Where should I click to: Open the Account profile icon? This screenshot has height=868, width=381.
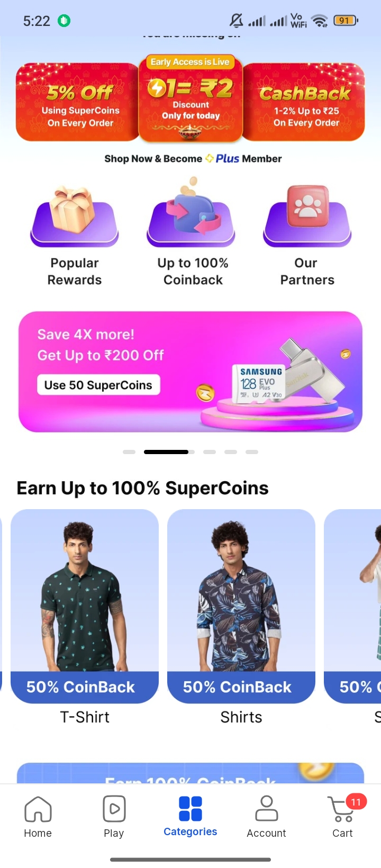[266, 808]
